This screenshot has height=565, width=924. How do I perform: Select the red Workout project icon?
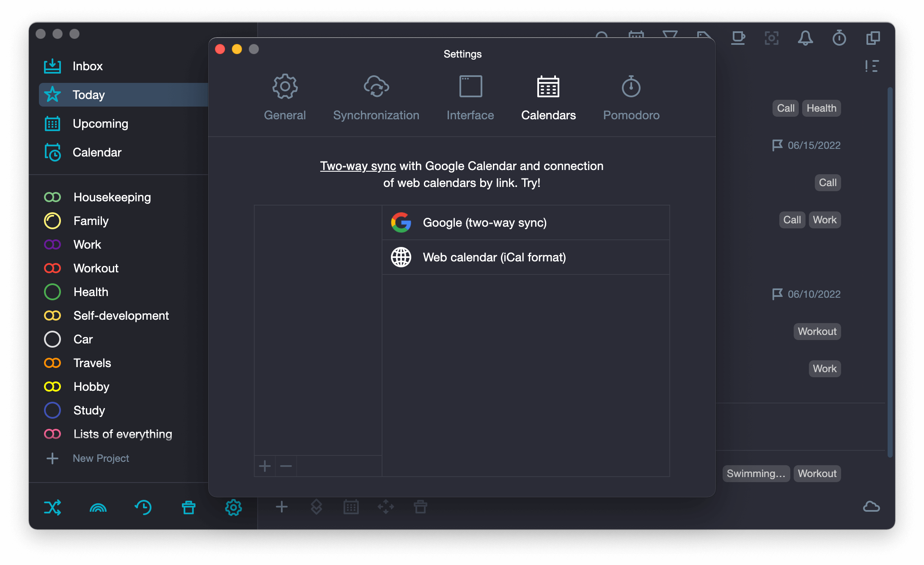[52, 268]
